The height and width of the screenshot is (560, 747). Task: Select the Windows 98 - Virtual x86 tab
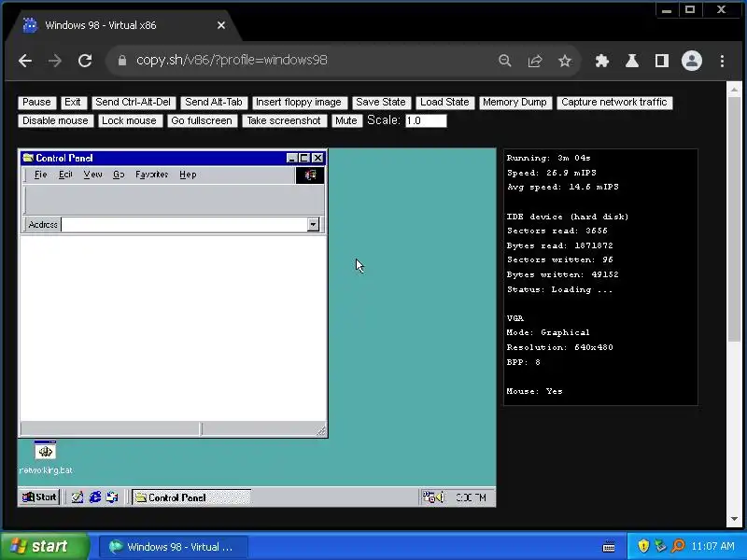[124, 25]
